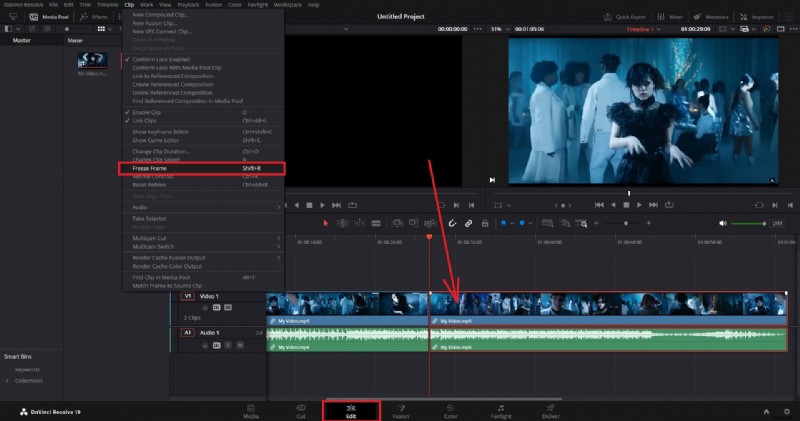Open the Flag color dropdown arrow
Viewport: 800px width, 421px height.
(x=512, y=224)
